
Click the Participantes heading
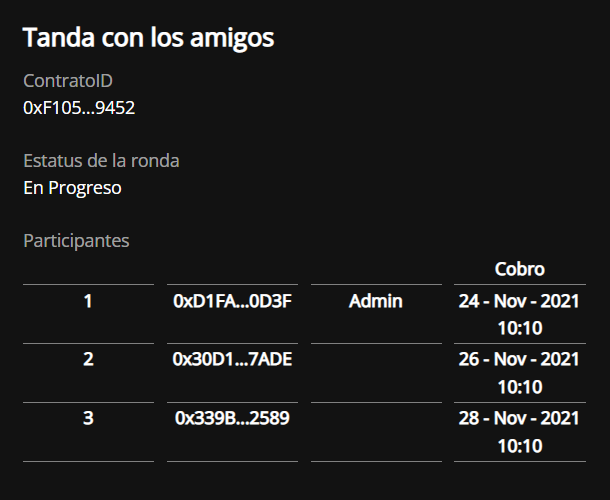pyautogui.click(x=76, y=241)
